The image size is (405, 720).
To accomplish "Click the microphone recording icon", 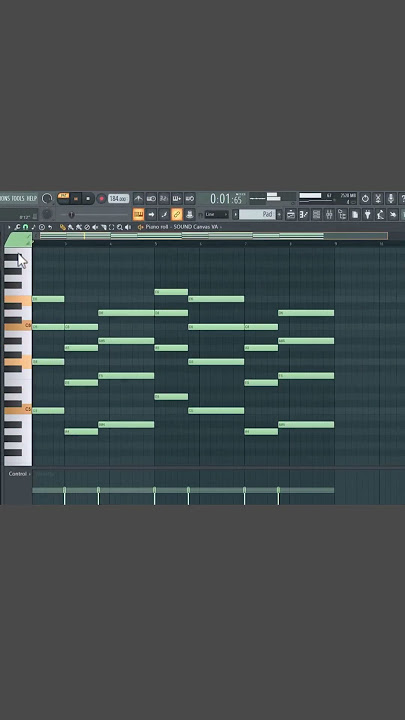I will click(391, 198).
